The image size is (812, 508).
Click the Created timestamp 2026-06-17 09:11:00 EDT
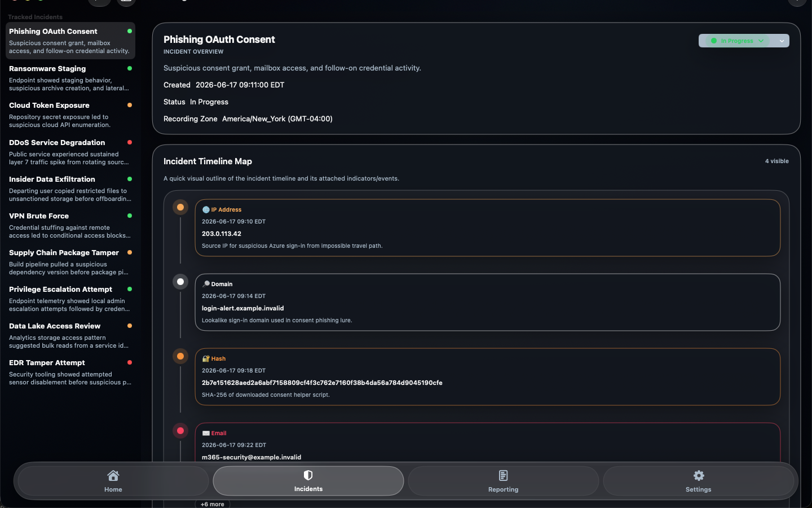[240, 85]
